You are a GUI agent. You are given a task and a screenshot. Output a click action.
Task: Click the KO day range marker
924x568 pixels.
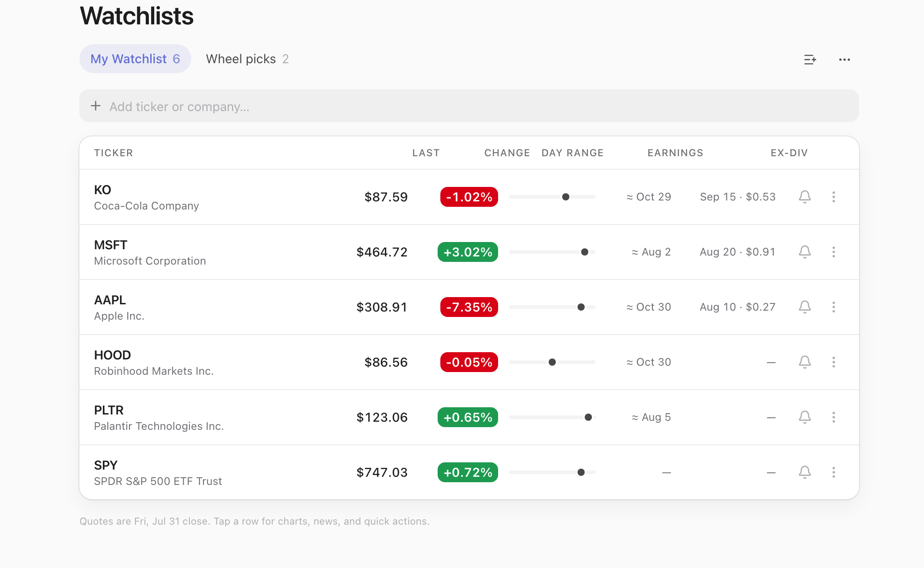[x=566, y=197]
